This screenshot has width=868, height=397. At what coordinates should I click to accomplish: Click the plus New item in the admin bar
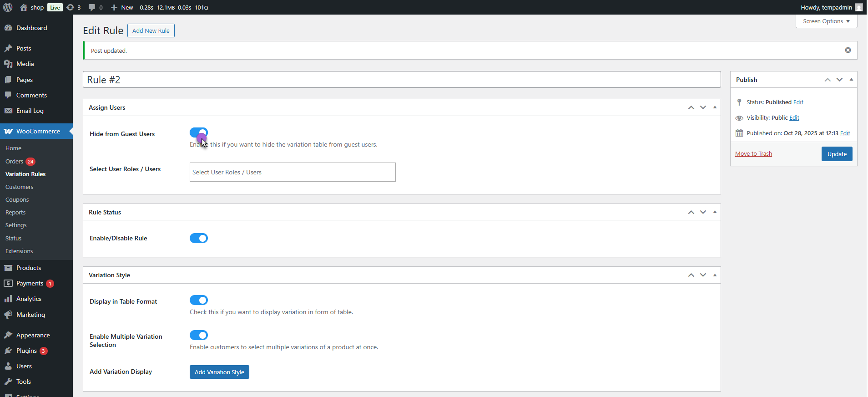(122, 7)
